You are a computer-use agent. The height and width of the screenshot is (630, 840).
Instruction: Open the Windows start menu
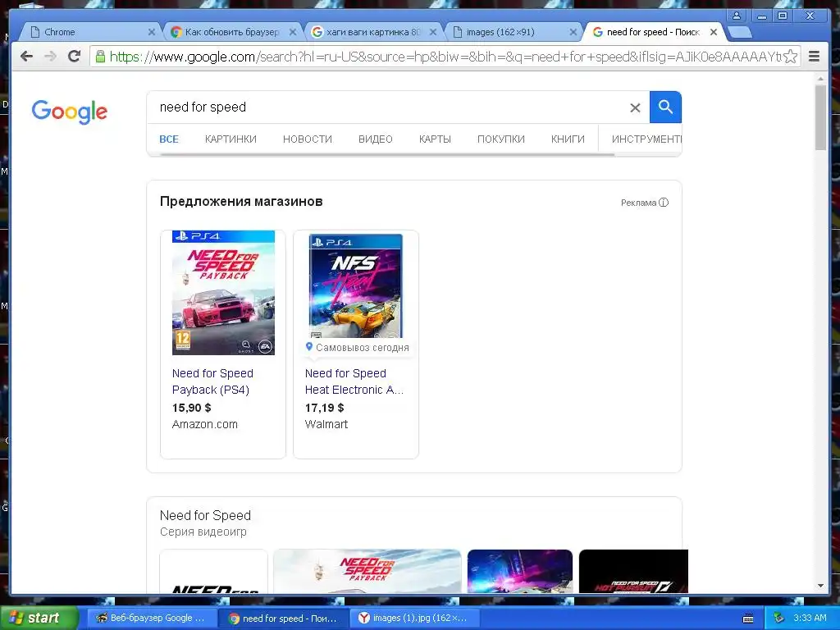[39, 618]
